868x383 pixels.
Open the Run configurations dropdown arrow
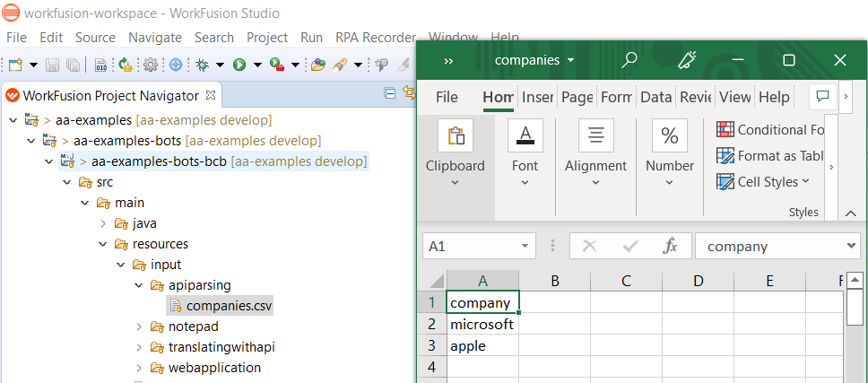coord(257,65)
